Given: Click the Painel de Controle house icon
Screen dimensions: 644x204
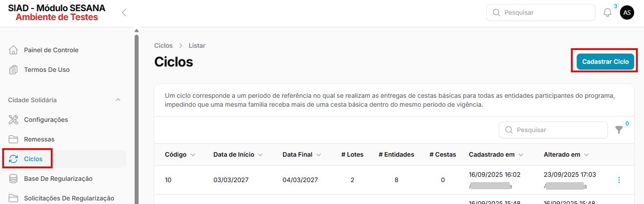Looking at the screenshot, I should pos(13,50).
